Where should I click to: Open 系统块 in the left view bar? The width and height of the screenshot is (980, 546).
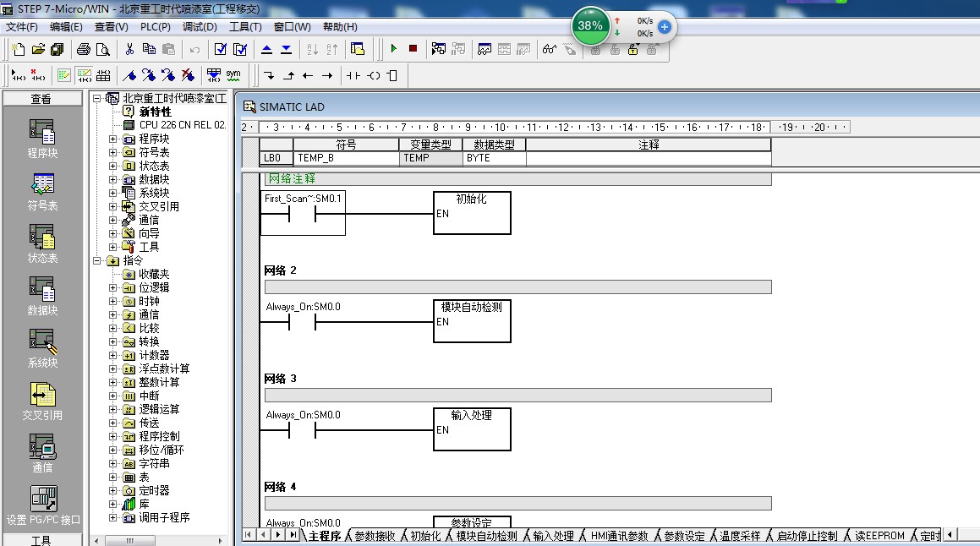(42, 348)
